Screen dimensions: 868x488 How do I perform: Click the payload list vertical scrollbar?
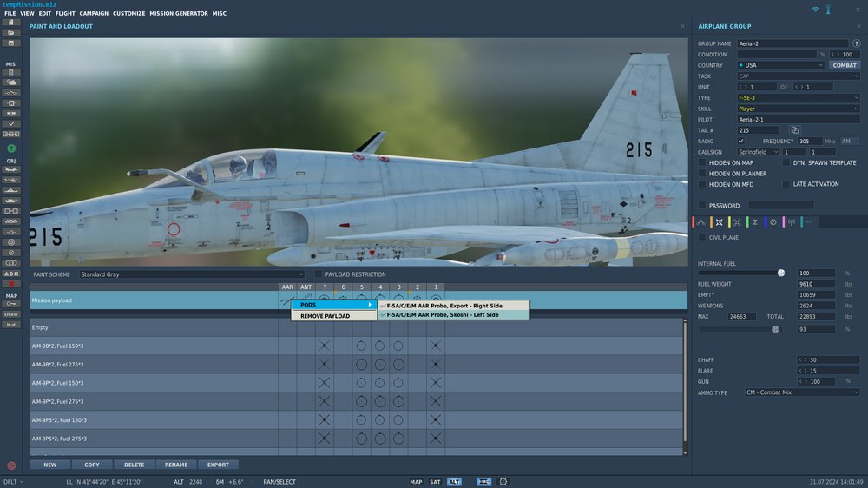tap(685, 382)
